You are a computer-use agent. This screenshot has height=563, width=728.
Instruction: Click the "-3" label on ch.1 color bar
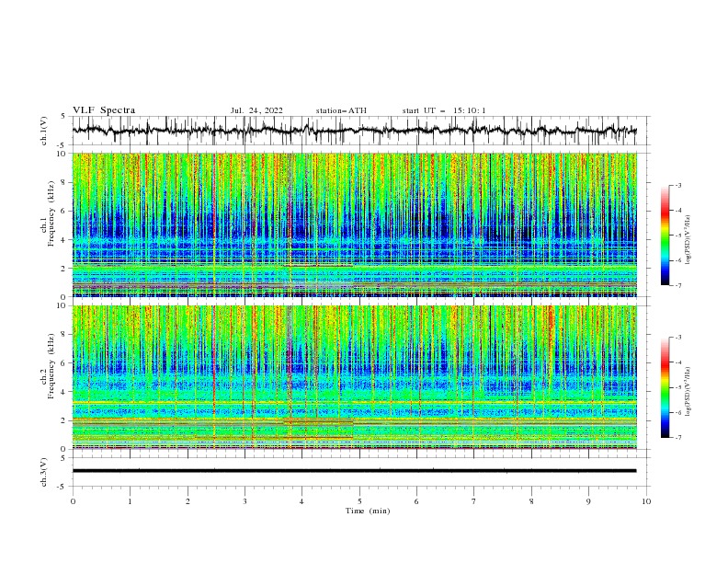pos(678,185)
